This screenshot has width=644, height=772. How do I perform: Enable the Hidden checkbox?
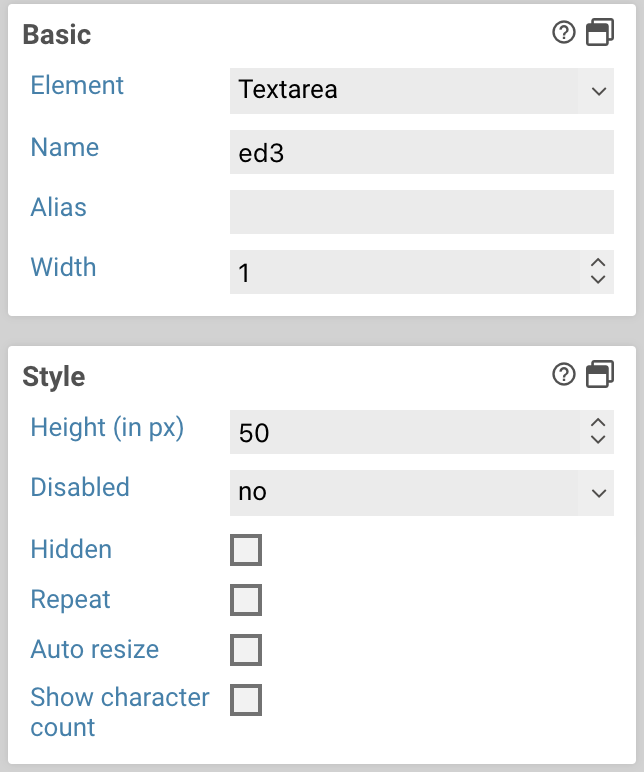[x=246, y=550]
